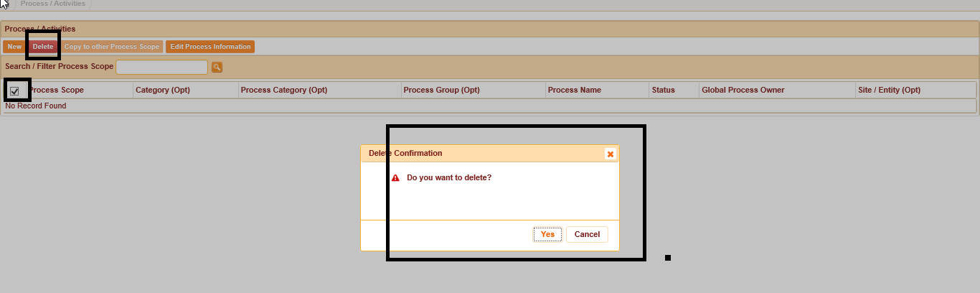This screenshot has height=293, width=980.
Task: Click Copy to other Process Scope button
Action: click(112, 47)
